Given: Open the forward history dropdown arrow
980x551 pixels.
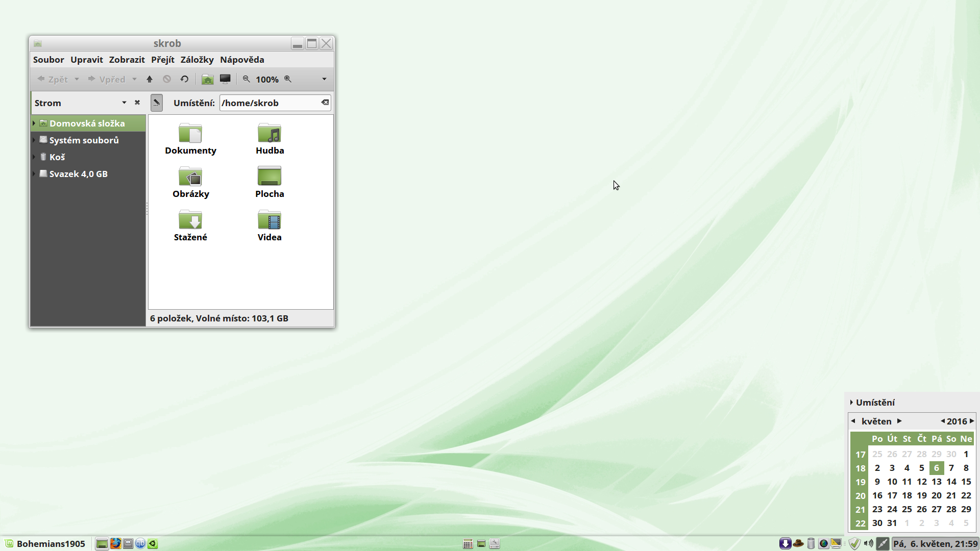Looking at the screenshot, I should pyautogui.click(x=134, y=79).
